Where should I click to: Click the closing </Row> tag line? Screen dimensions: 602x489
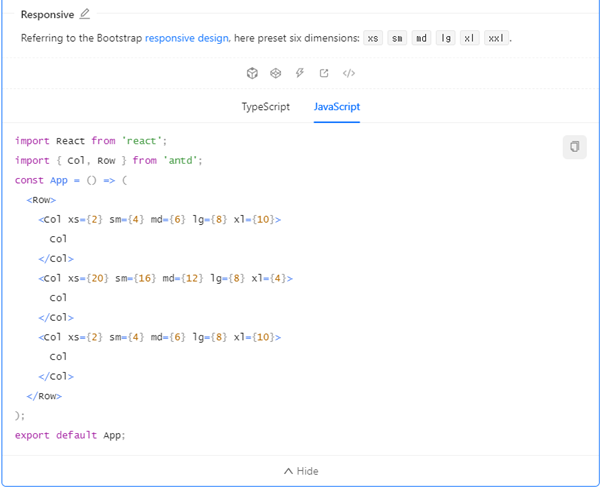pos(44,396)
